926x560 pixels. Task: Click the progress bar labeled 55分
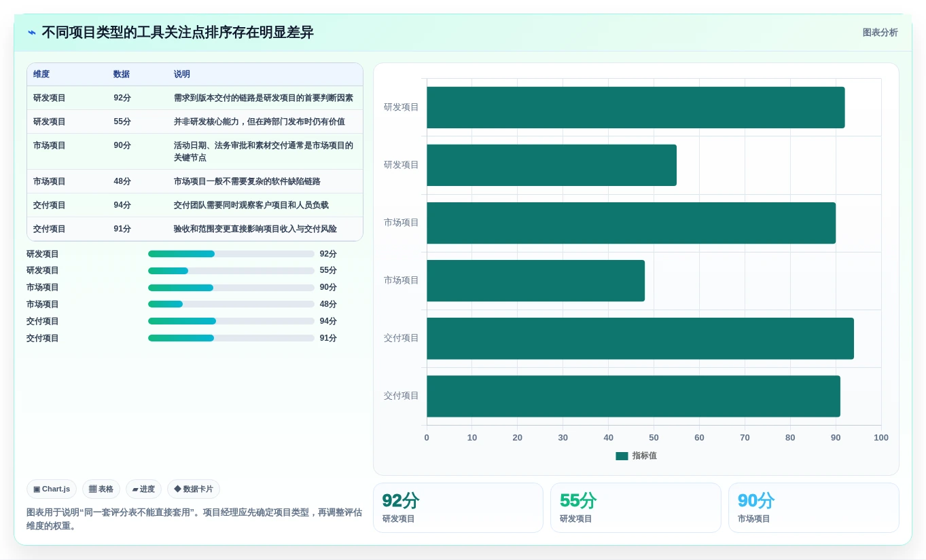231,271
